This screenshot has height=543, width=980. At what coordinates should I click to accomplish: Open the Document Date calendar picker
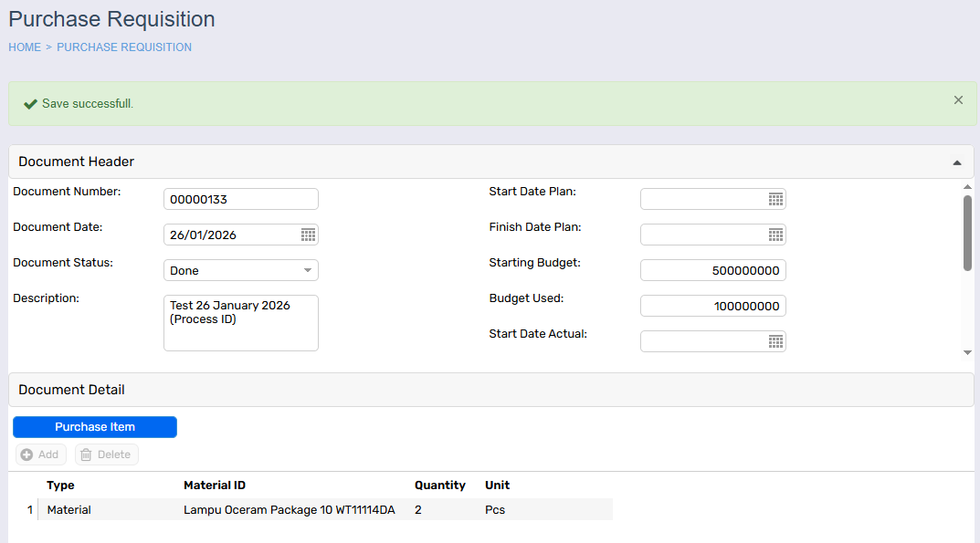(x=308, y=235)
